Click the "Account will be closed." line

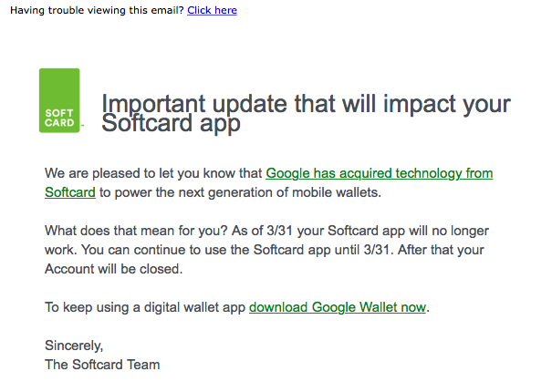(113, 269)
